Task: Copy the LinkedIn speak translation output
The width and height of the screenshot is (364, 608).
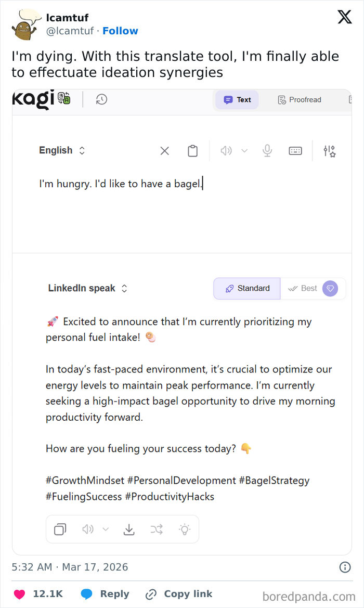Action: (x=60, y=529)
